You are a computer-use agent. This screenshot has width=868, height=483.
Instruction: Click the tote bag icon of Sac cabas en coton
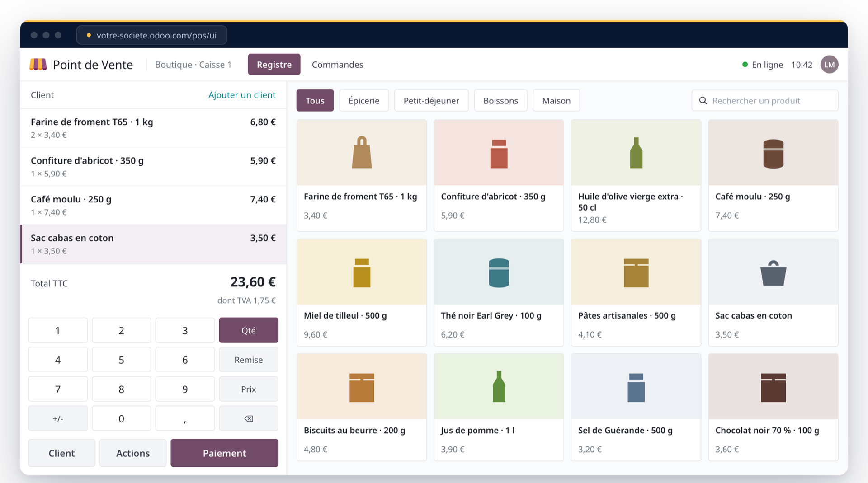(773, 273)
